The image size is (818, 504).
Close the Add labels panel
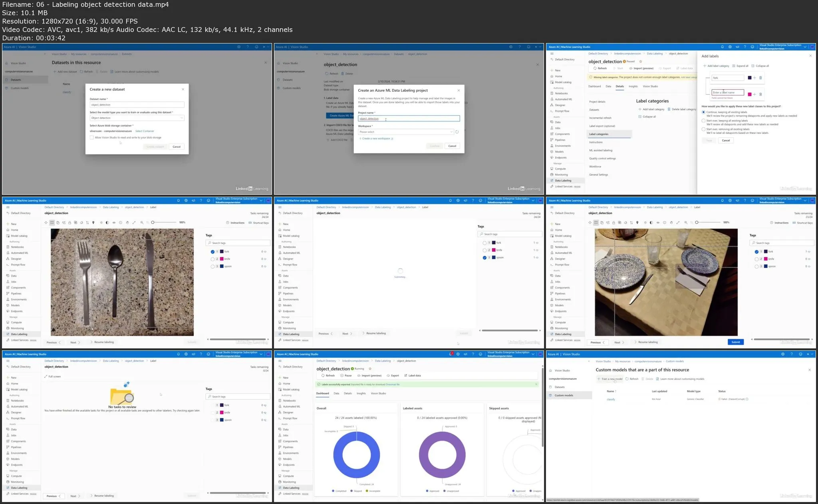pos(810,56)
